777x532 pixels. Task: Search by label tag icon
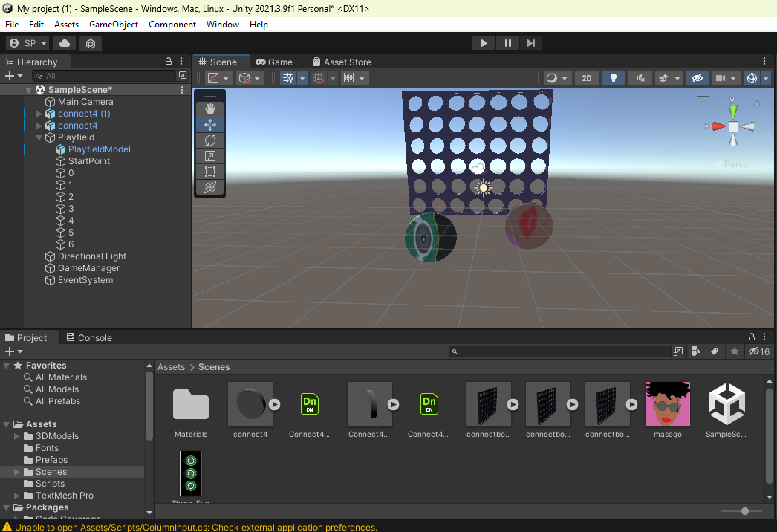715,351
